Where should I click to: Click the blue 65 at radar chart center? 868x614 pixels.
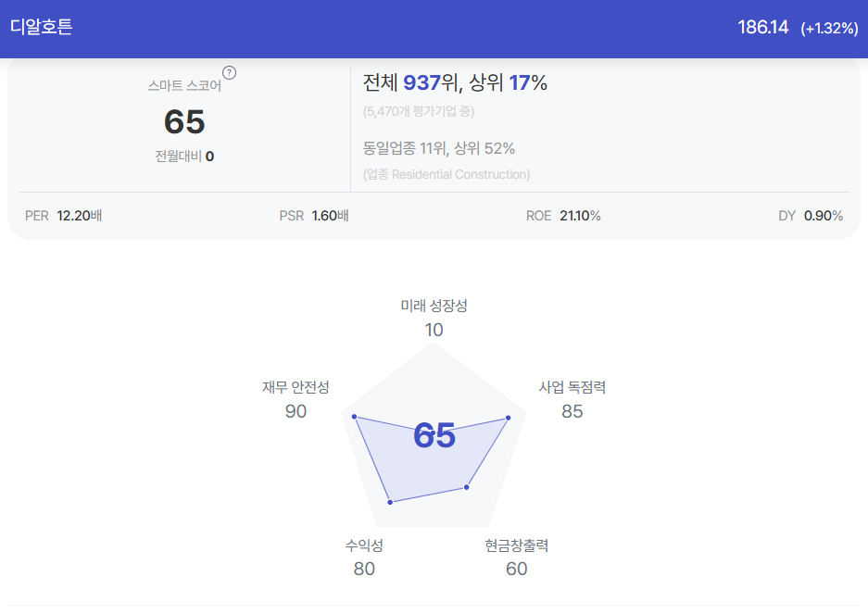434,435
